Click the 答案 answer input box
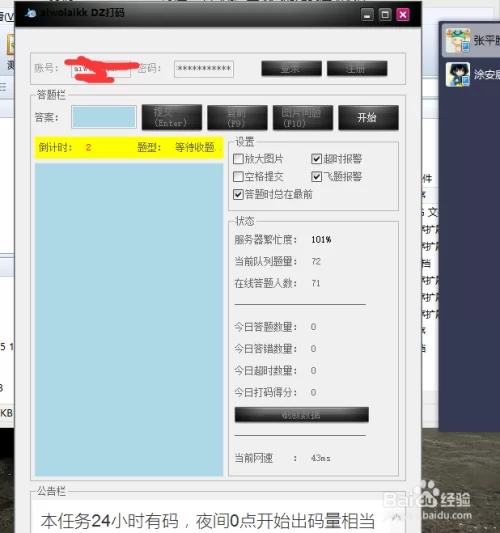The width and height of the screenshot is (500, 533). point(104,117)
